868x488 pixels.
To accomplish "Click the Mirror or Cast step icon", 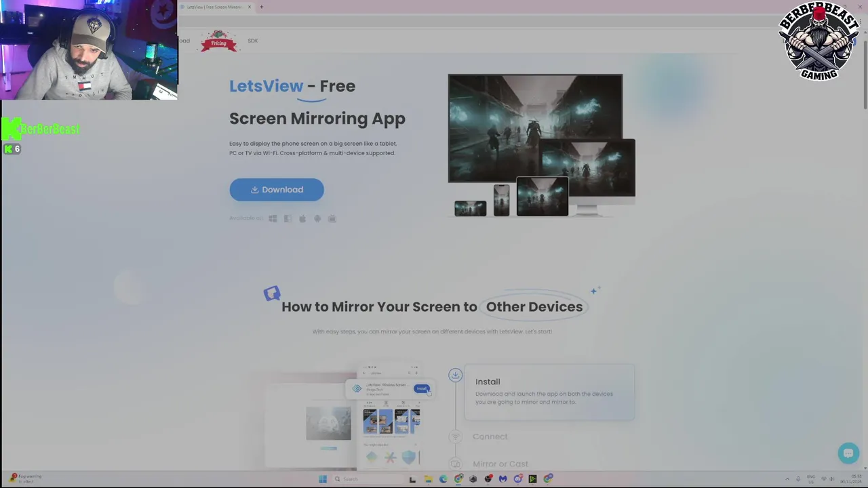I will coord(456,464).
